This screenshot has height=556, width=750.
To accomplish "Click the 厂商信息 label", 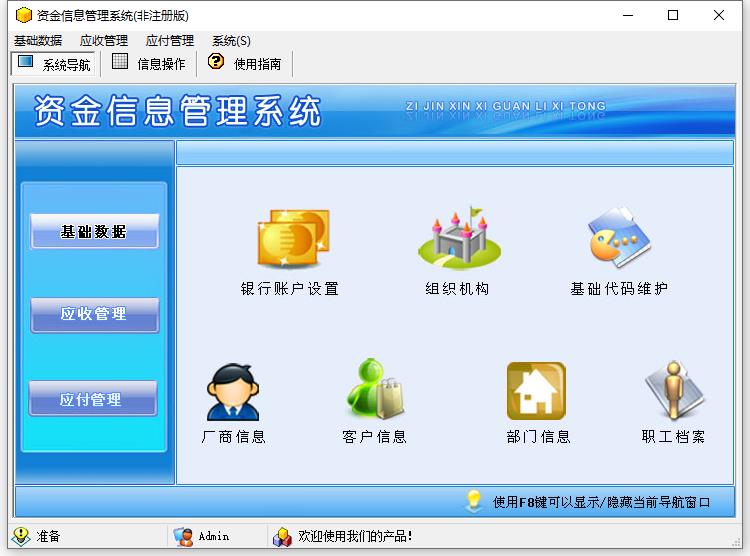I will tap(233, 436).
